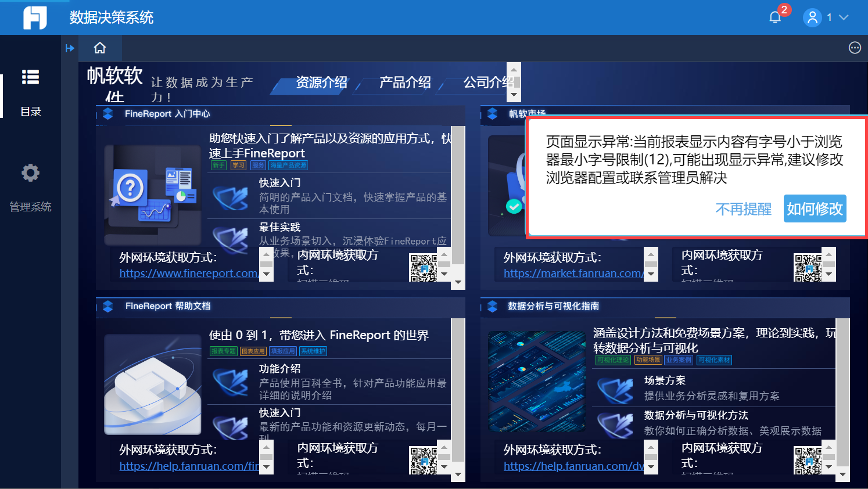Click the icon next to 数据分析与可视化方法

click(x=615, y=424)
